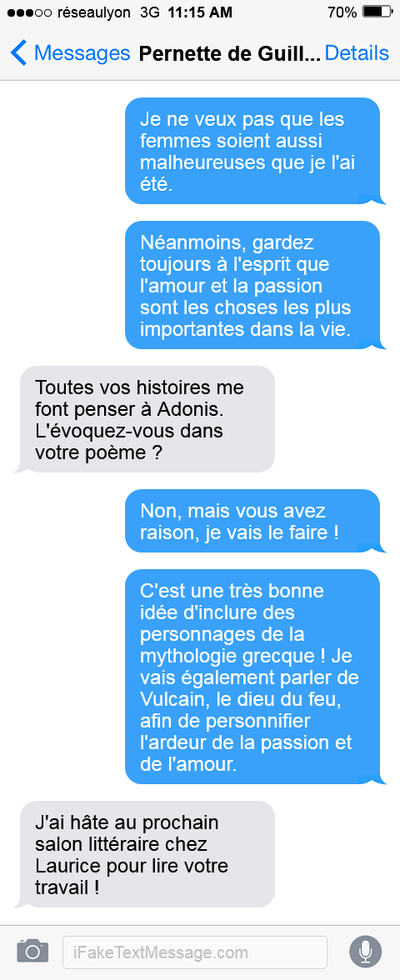Tap the 11:15 AM clock in the status bar
This screenshot has height=980, width=400.
[x=200, y=12]
